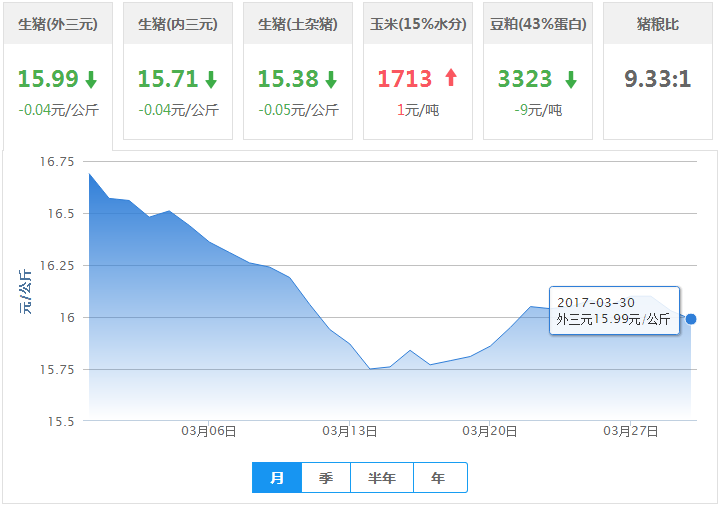Switch chart to 季 range
This screenshot has width=725, height=511.
tap(326, 478)
